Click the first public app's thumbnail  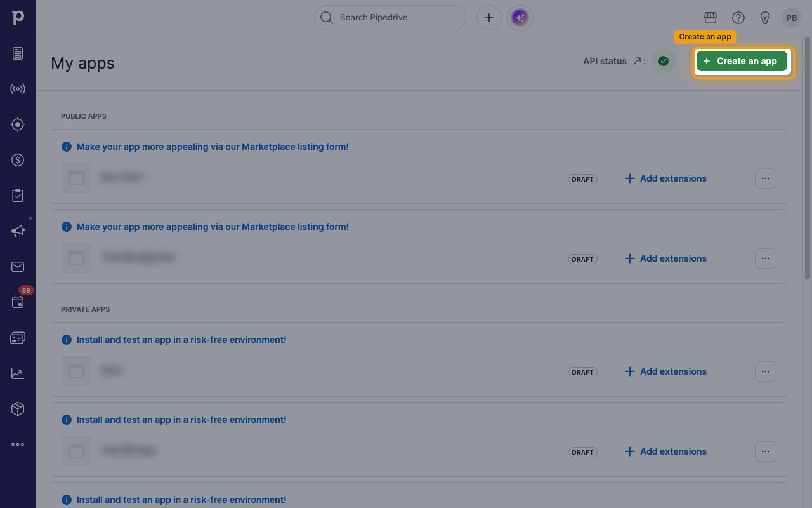click(76, 178)
